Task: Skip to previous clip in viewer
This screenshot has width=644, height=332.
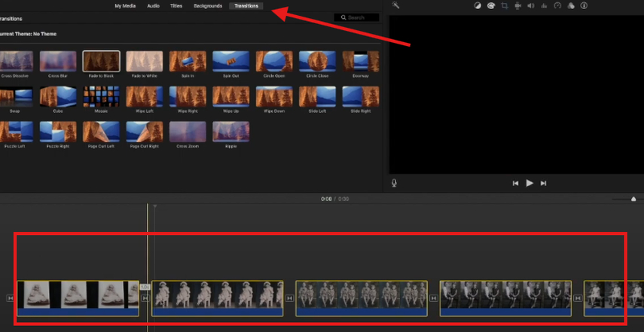Action: click(x=515, y=184)
